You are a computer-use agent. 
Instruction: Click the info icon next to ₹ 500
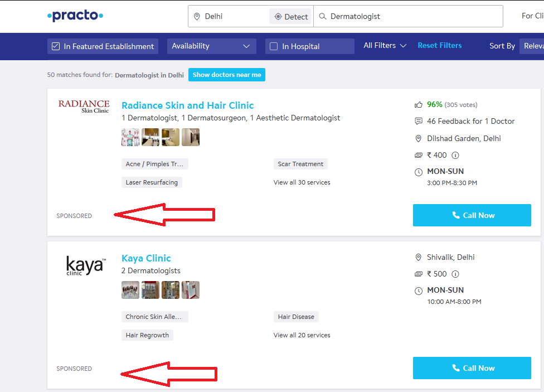pyautogui.click(x=455, y=274)
